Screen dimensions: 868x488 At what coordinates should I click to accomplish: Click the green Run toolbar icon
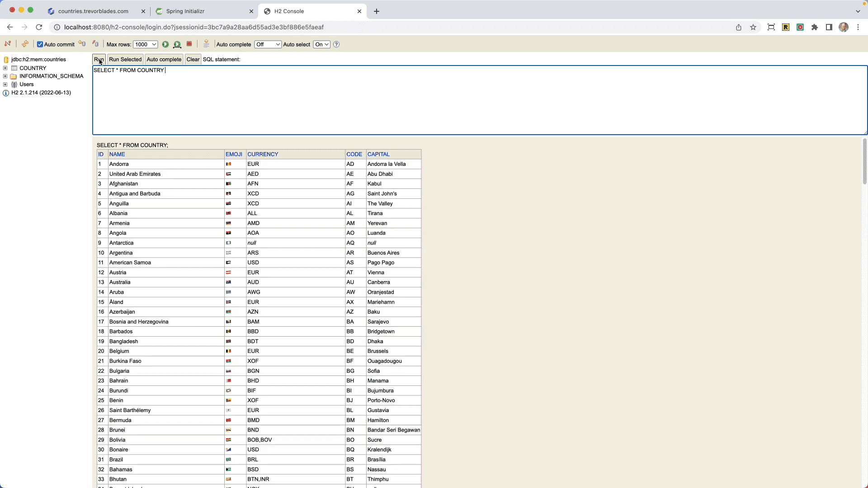[x=165, y=44]
